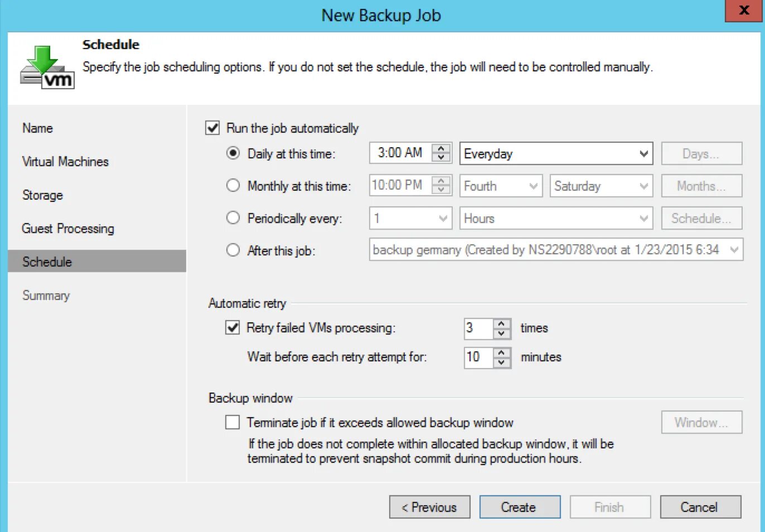Click the Cancel button
Screen dimensions: 765x532
point(700,507)
